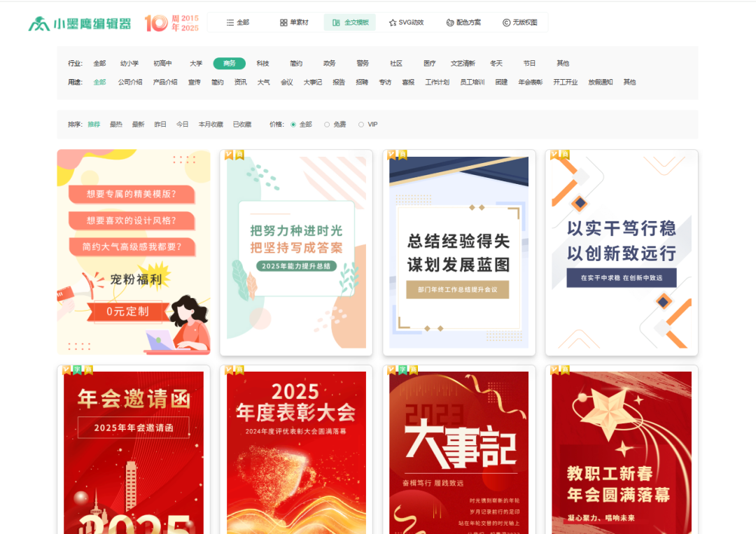Screen dimensions: 756x534
Task: Filter usage by 年会表彰
Action: point(530,83)
